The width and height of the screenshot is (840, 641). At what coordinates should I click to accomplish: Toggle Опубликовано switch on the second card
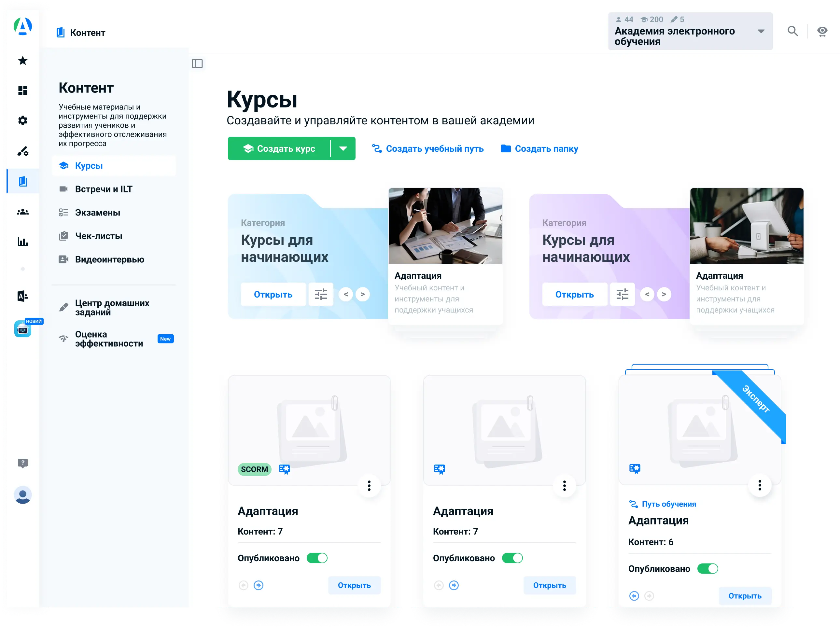(512, 558)
